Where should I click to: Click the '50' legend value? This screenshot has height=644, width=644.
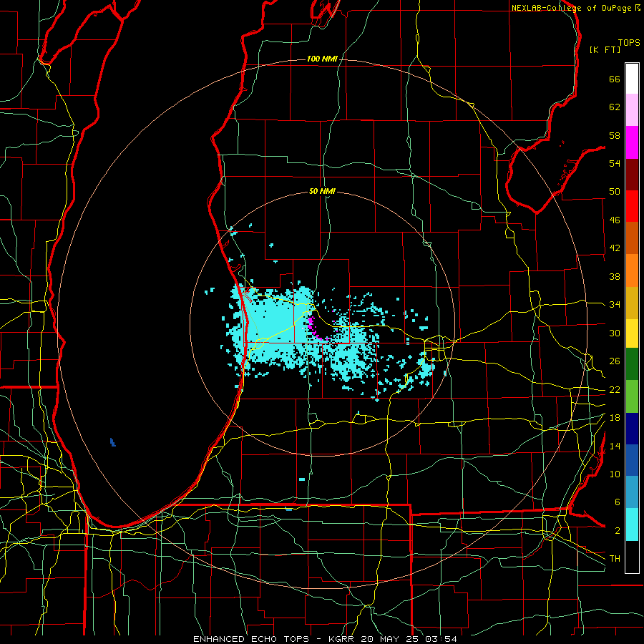[x=615, y=192]
